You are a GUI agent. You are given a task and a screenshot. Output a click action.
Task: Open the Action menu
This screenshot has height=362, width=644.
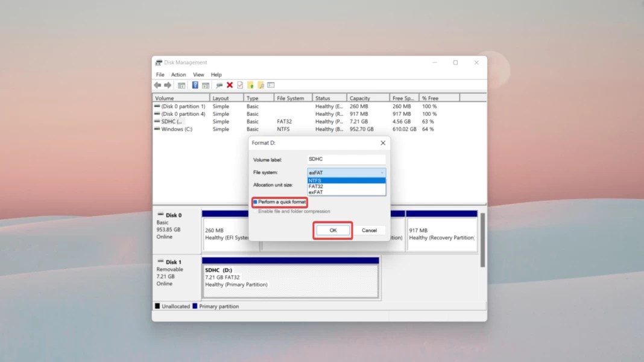pos(178,74)
